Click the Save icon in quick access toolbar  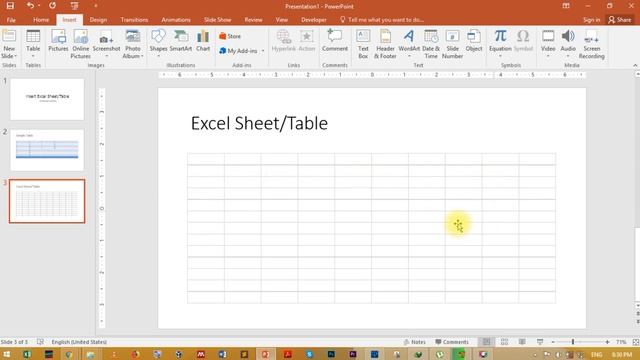(10, 6)
